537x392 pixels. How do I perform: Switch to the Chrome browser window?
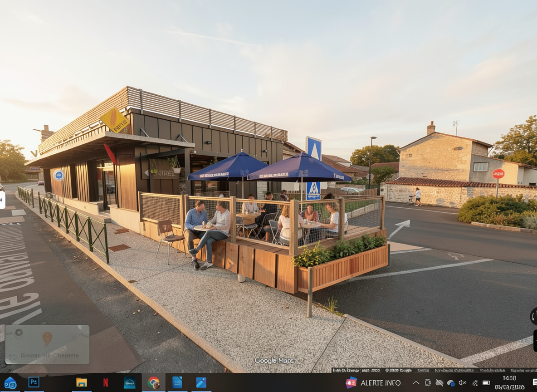pos(153,382)
